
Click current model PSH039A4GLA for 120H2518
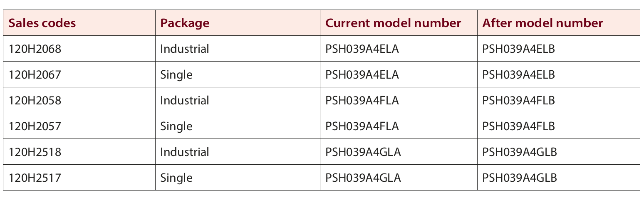point(363,152)
